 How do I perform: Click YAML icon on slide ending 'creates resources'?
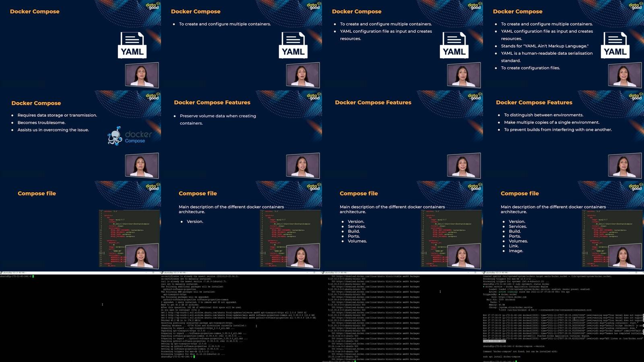tap(454, 45)
